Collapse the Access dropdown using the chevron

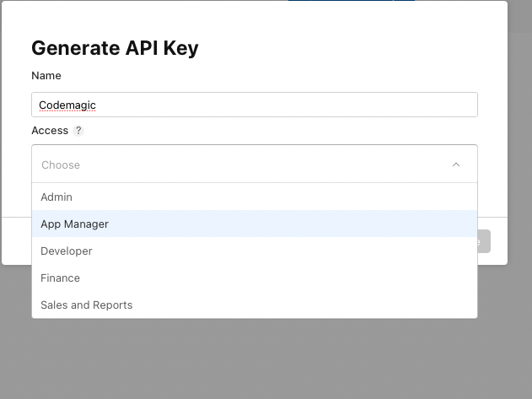point(456,164)
